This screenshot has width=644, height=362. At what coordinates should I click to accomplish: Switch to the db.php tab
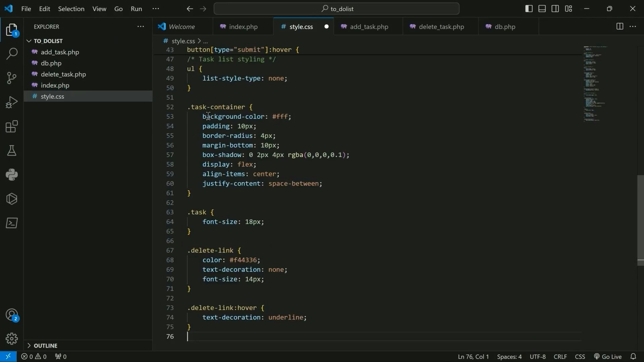(505, 27)
